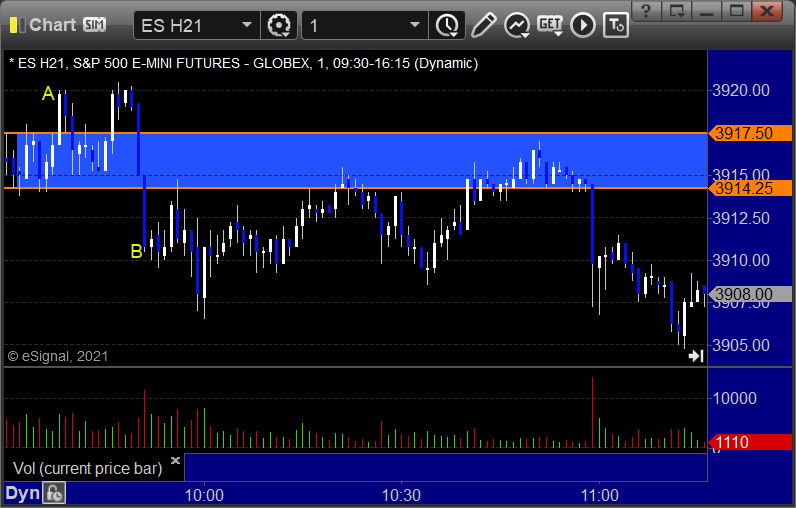Screen dimensions: 796x508
Task: Click the 10:30 time axis label
Action: (401, 495)
